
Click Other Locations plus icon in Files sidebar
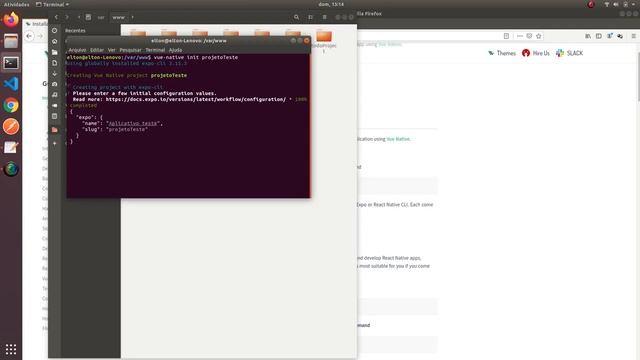pos(55,143)
